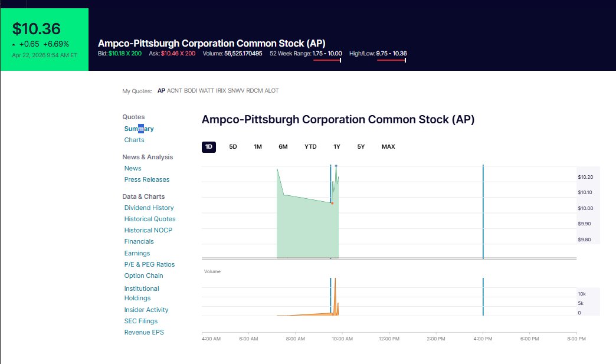
Task: Open Press Releases link
Action: click(147, 179)
